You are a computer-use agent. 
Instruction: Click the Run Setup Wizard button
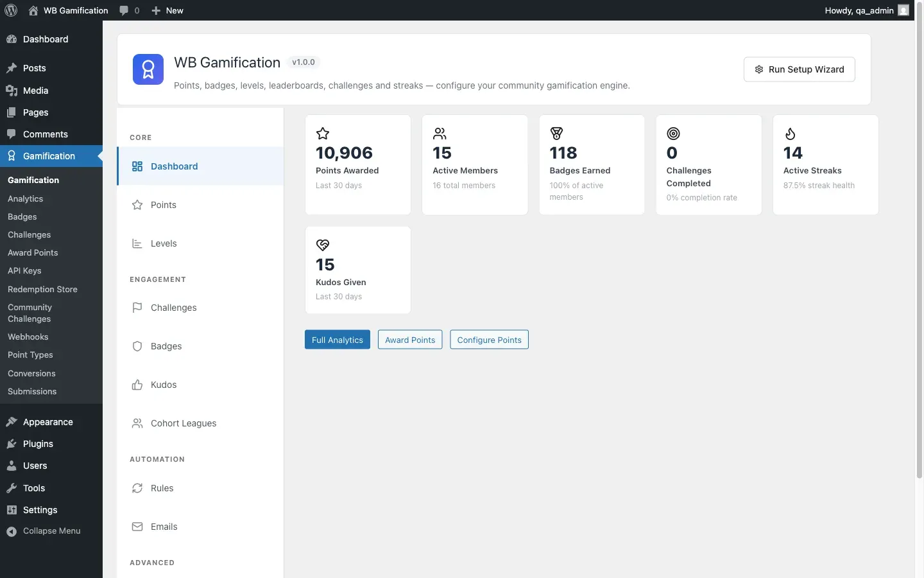pyautogui.click(x=799, y=69)
